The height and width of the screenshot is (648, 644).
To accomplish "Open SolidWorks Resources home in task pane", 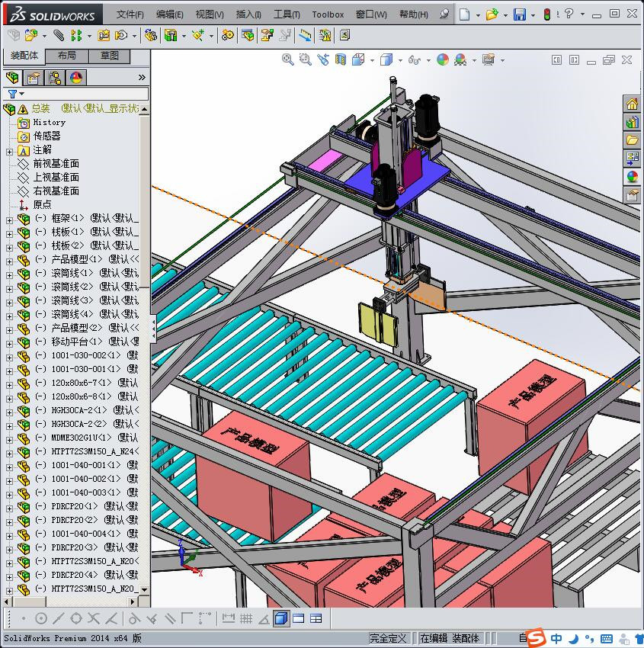I will tap(632, 104).
